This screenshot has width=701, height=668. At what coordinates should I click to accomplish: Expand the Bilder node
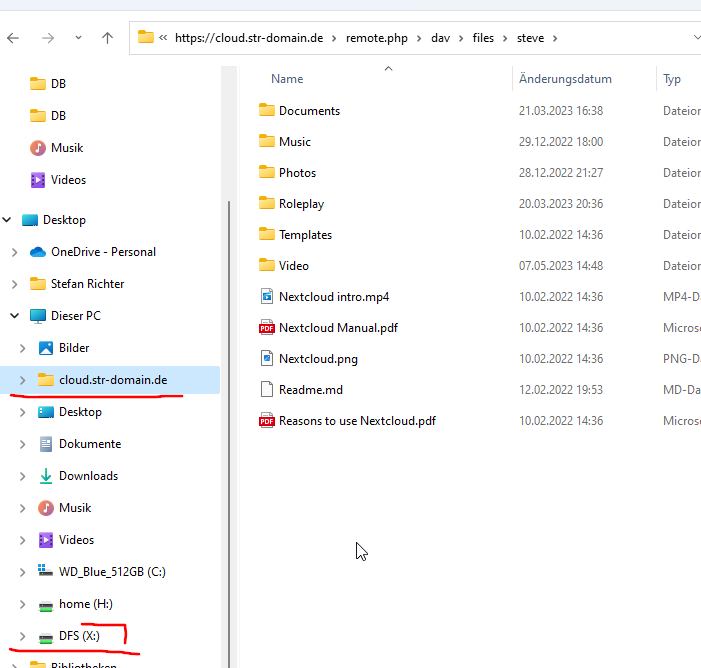(23, 348)
